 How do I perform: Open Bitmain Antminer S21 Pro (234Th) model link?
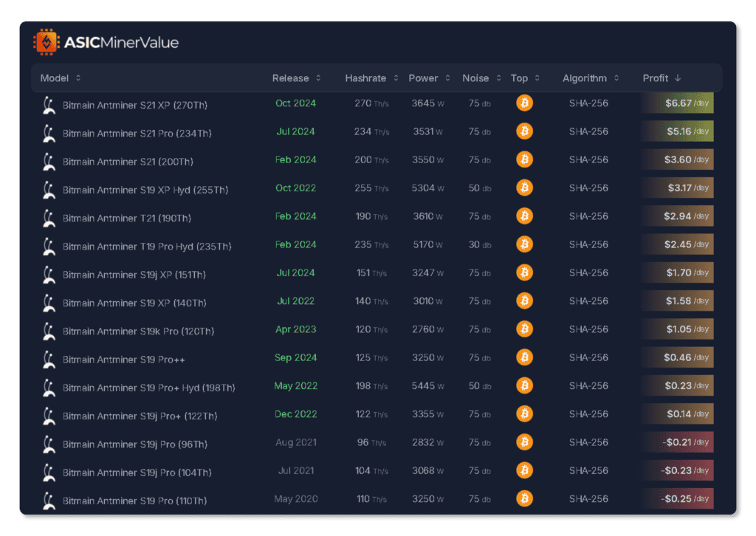pyautogui.click(x=137, y=134)
